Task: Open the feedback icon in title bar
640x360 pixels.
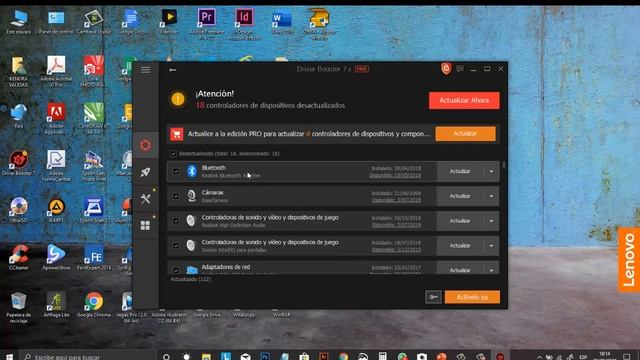Action: pos(460,69)
